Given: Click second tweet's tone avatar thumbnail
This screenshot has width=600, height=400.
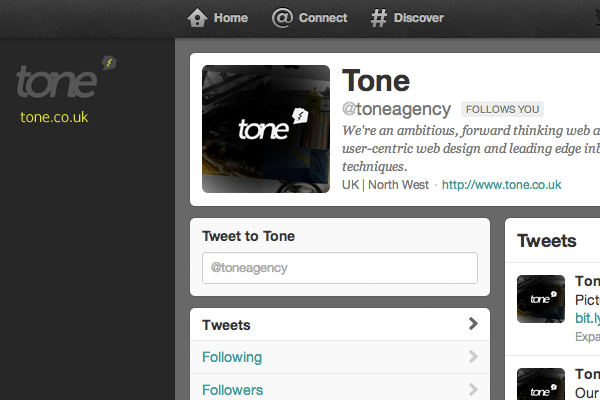Looking at the screenshot, I should click(541, 384).
